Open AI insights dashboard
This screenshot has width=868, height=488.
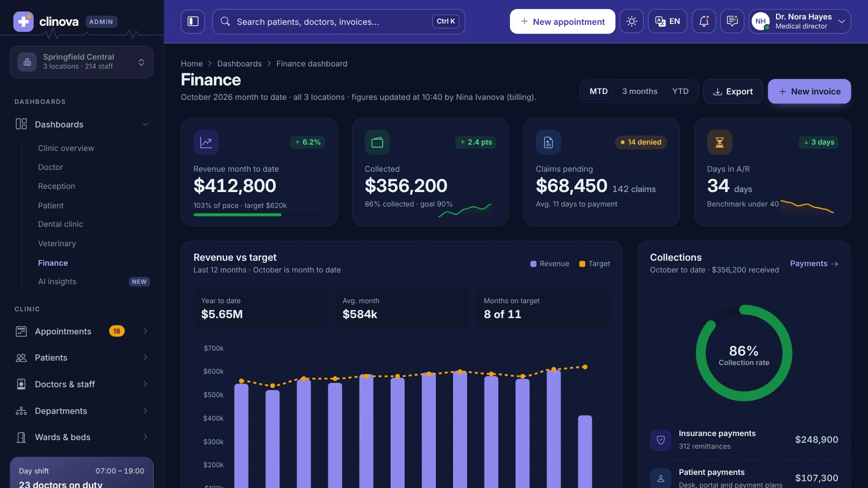pos(57,282)
